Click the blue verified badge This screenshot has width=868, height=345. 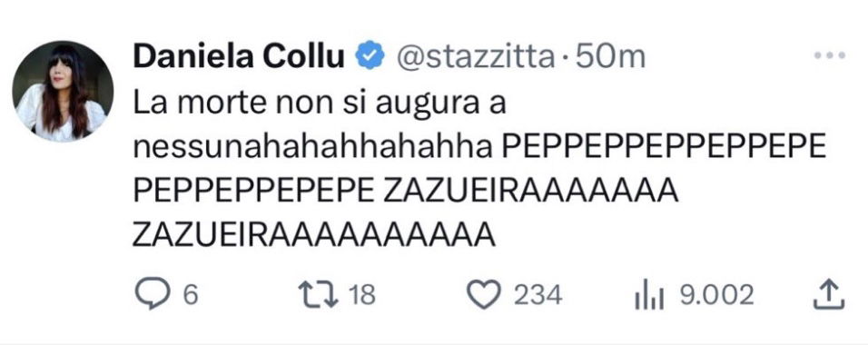(370, 56)
